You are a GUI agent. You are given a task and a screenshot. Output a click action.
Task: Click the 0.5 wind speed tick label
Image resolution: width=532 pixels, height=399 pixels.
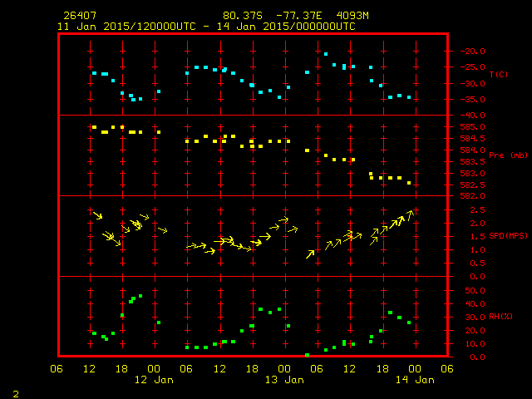(x=478, y=264)
